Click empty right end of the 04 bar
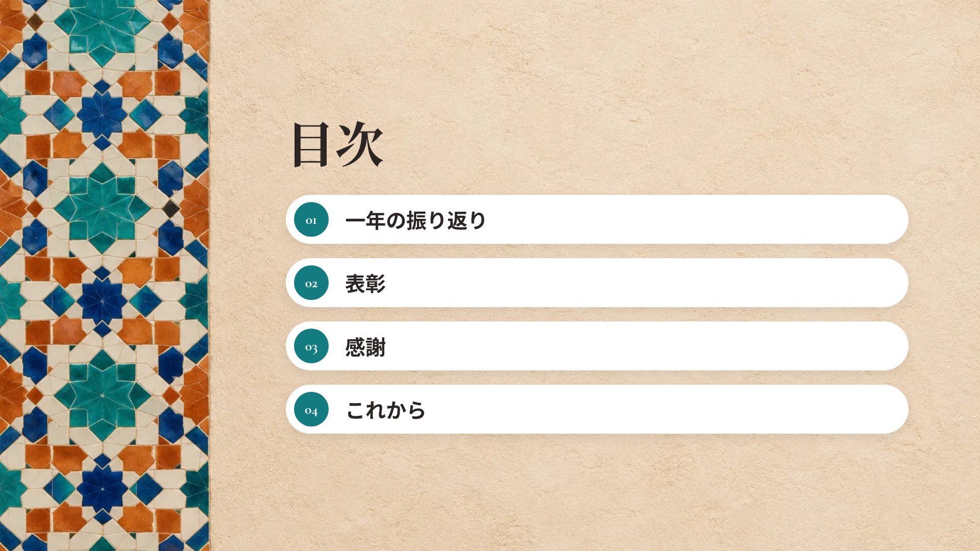The height and width of the screenshot is (551, 980). (817, 409)
